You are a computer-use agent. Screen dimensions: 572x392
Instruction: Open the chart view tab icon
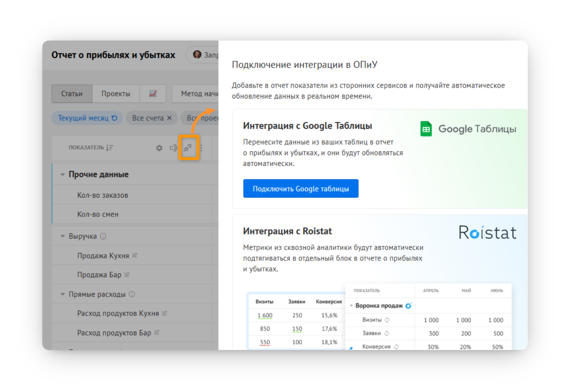[x=153, y=94]
